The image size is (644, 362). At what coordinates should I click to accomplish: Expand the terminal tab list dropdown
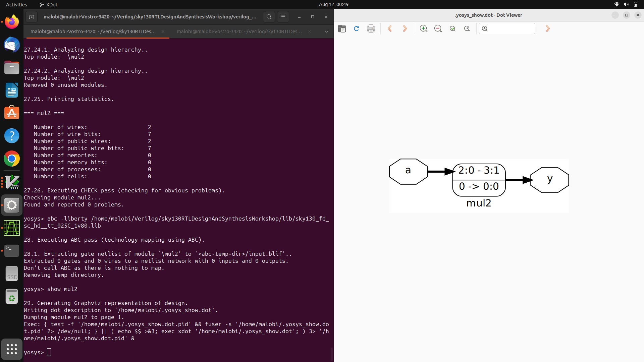tap(326, 32)
